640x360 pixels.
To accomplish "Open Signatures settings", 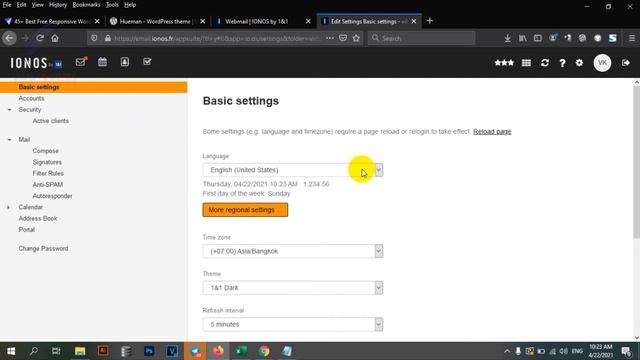I will pyautogui.click(x=47, y=162).
